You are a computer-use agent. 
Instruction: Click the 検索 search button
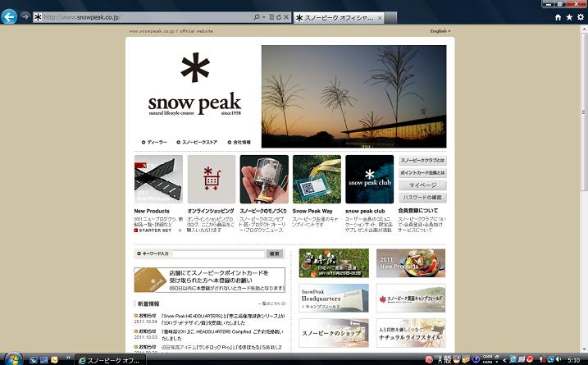click(x=275, y=254)
